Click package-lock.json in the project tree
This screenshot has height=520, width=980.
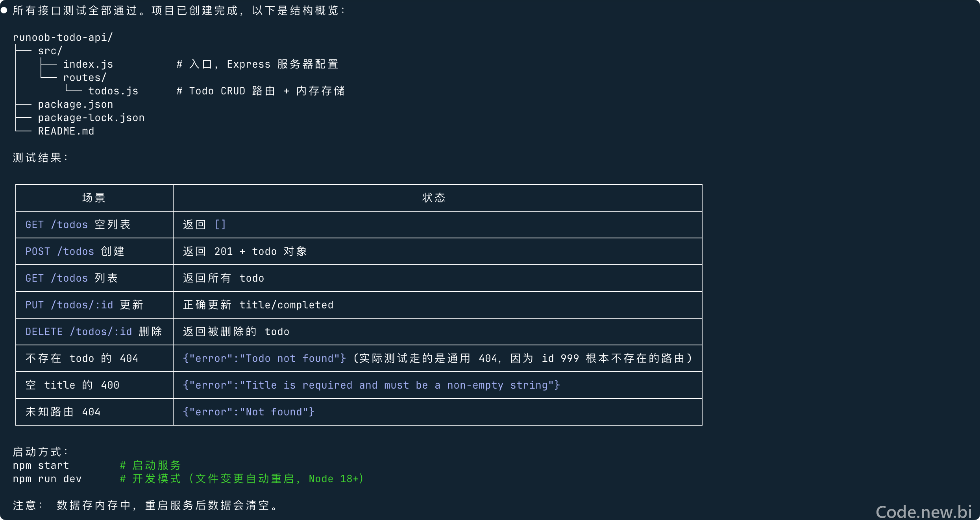[91, 118]
